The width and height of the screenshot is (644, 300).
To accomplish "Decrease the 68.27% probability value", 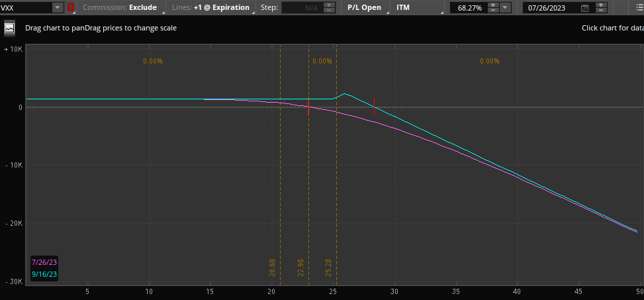I will click(493, 11).
